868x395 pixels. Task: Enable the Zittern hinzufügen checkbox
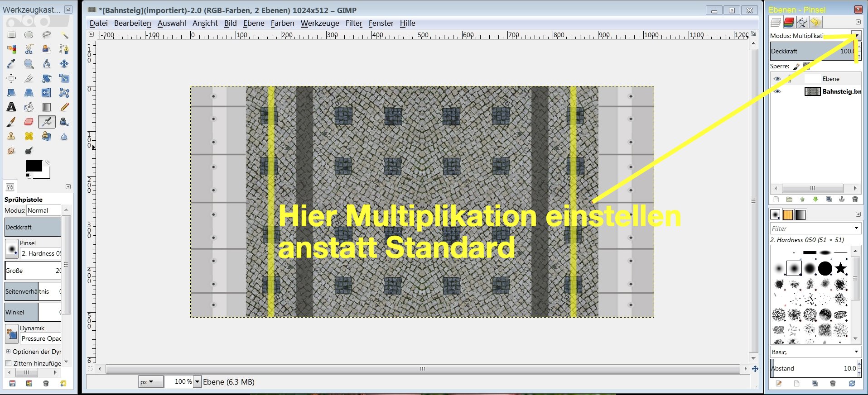coord(8,363)
